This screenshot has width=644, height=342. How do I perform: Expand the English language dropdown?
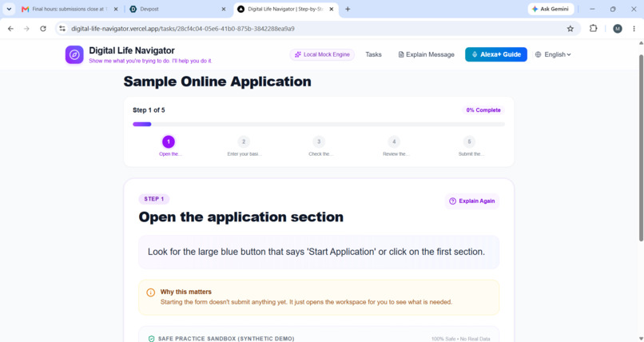click(553, 54)
